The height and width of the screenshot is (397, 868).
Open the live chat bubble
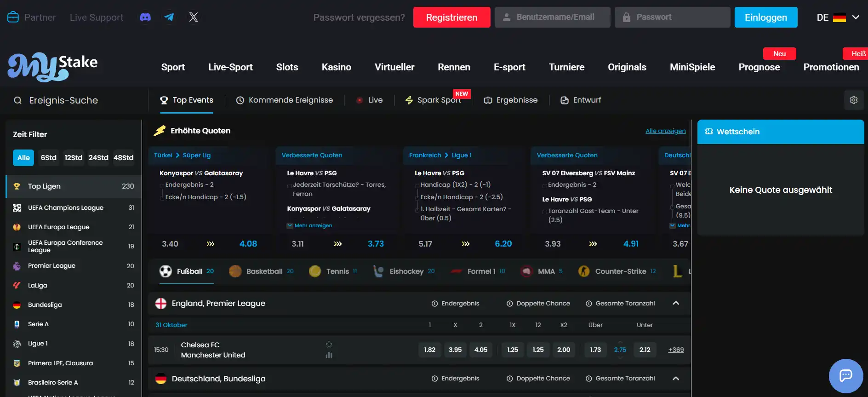pyautogui.click(x=846, y=376)
